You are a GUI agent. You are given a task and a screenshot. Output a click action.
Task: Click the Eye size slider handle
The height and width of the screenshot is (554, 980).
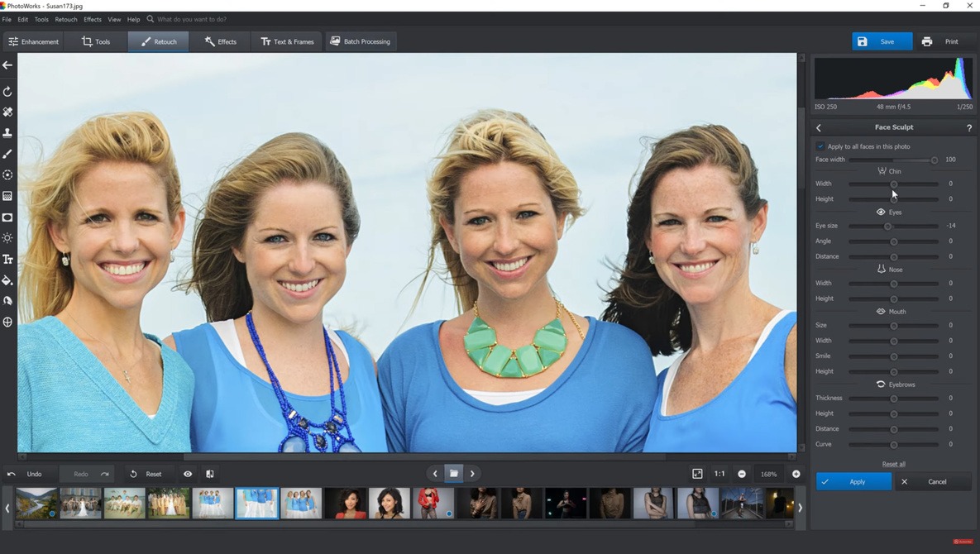887,226
